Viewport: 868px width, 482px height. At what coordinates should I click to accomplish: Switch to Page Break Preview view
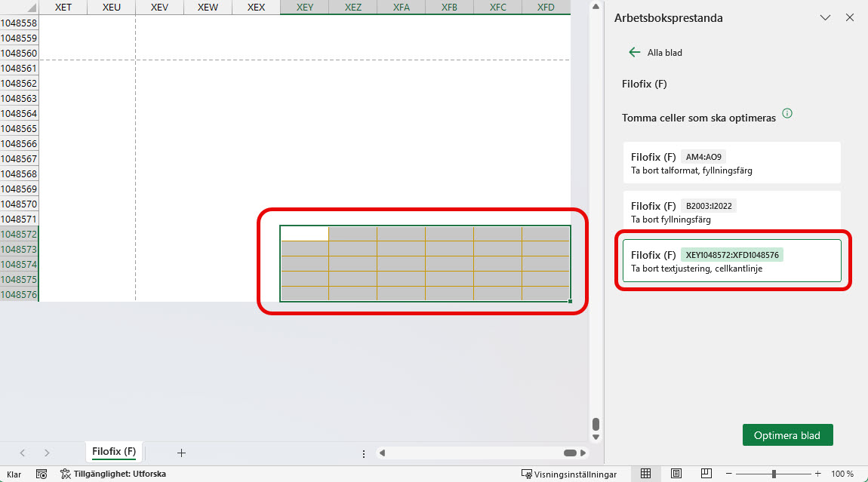coord(706,474)
